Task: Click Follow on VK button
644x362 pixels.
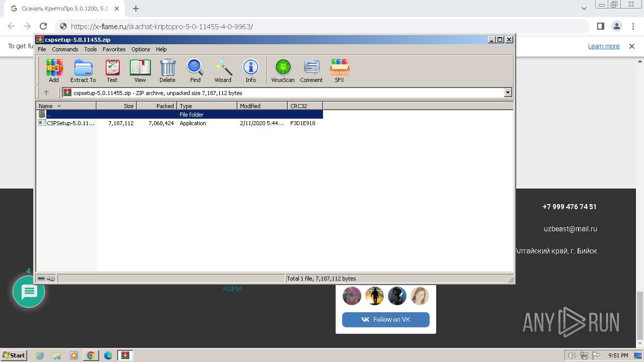Action: (x=386, y=319)
